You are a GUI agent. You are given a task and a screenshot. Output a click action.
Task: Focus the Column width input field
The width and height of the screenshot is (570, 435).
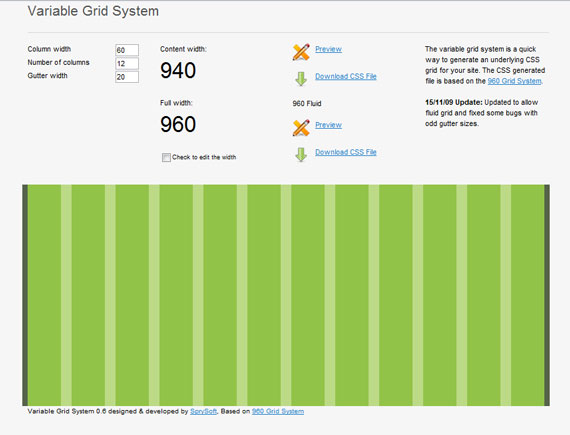[x=127, y=50]
